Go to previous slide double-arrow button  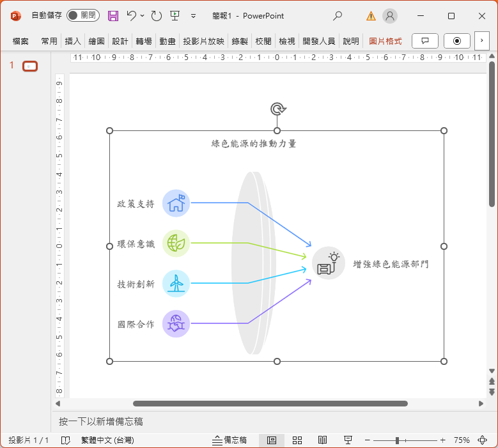492,382
